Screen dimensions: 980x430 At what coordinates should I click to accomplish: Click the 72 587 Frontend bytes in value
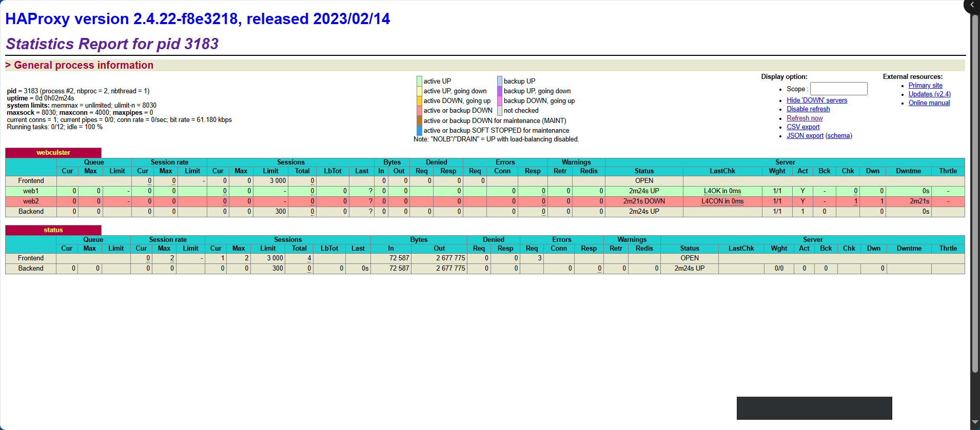(399, 258)
